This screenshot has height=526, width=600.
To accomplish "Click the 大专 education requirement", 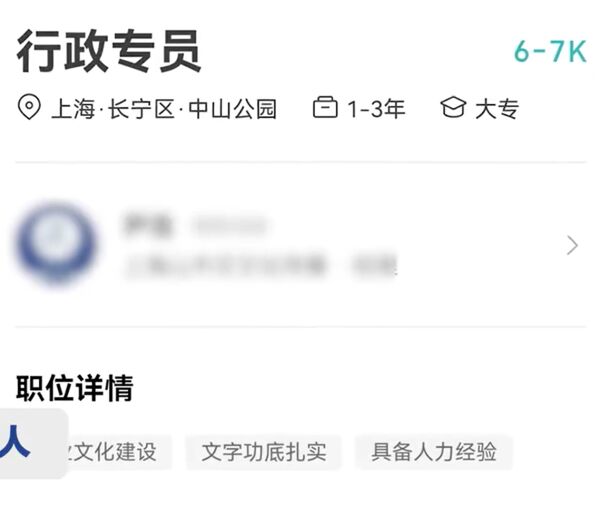I will tap(497, 109).
